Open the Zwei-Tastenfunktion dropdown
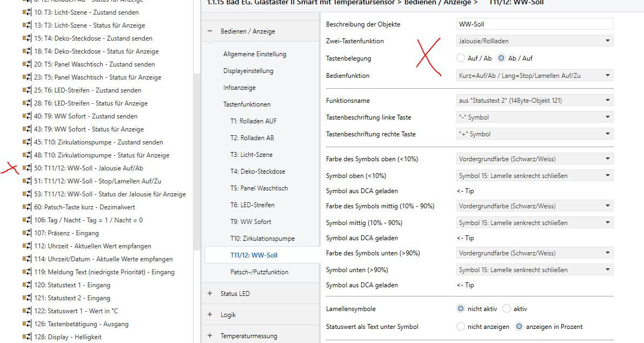 [x=535, y=41]
